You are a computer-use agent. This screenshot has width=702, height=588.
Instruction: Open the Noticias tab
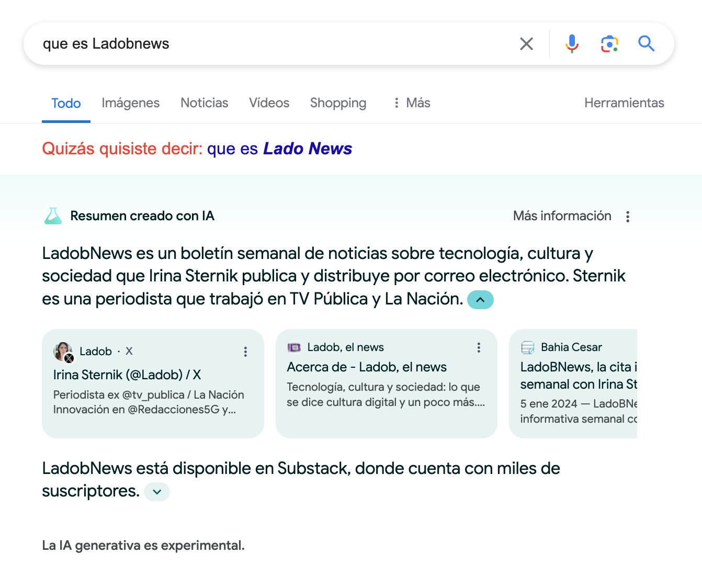pos(205,103)
